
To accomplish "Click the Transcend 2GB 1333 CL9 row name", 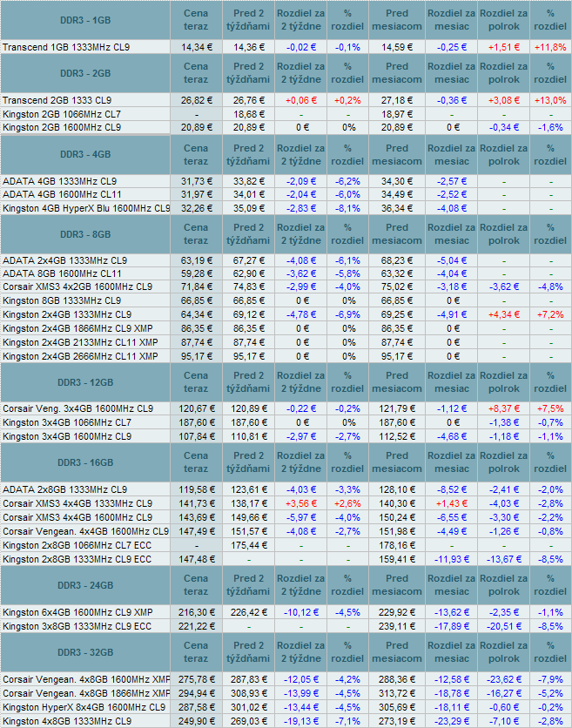I will pos(57,100).
